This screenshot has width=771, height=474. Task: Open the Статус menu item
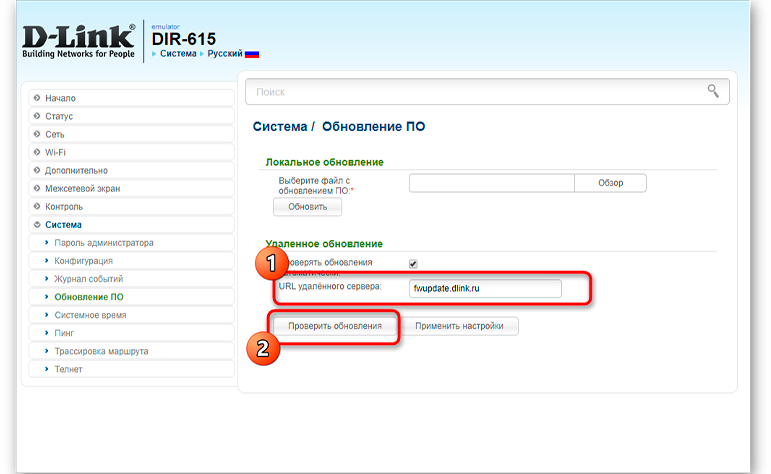pyautogui.click(x=131, y=116)
